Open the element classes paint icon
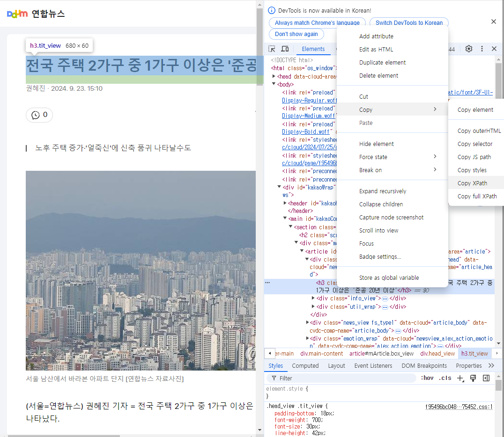 point(473,378)
